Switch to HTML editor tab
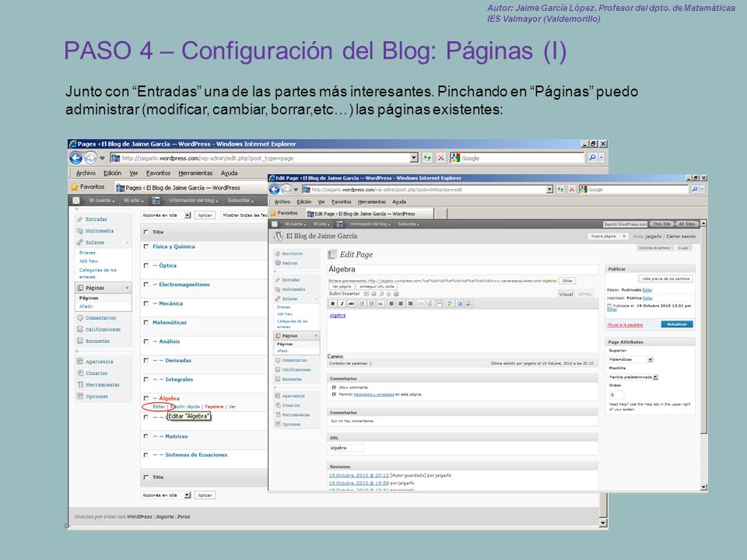 click(x=585, y=294)
